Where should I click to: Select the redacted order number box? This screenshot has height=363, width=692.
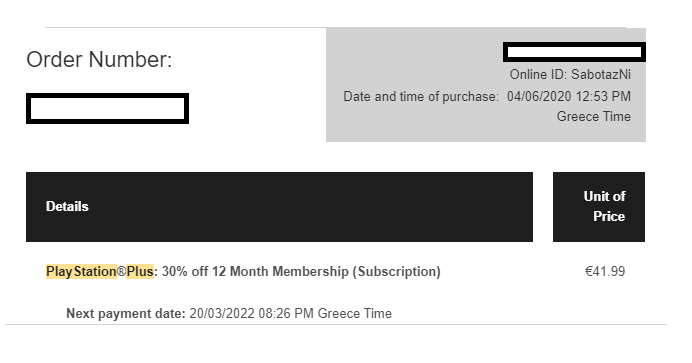coord(107,108)
